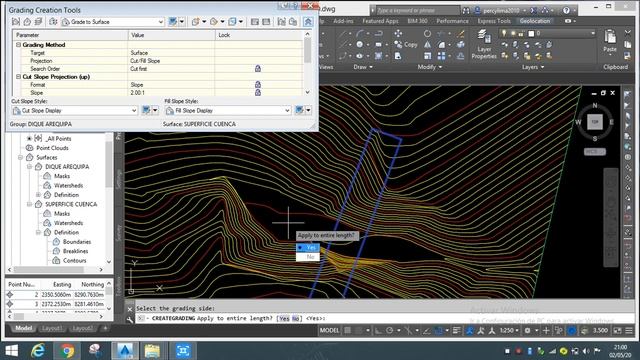Toggle Lineweight display in status bar
Image resolution: width=640 pixels, height=360 pixels.
click(456, 330)
